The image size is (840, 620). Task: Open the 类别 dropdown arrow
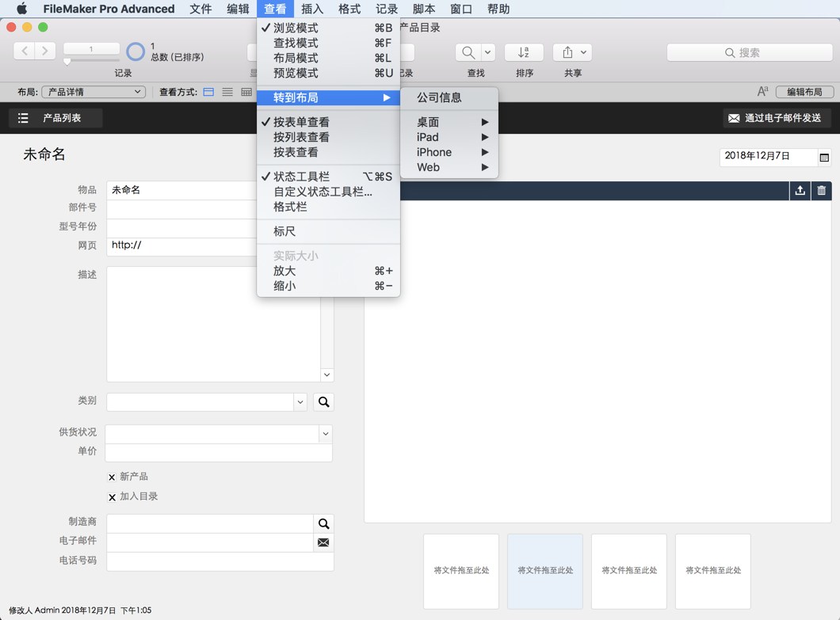(x=300, y=402)
